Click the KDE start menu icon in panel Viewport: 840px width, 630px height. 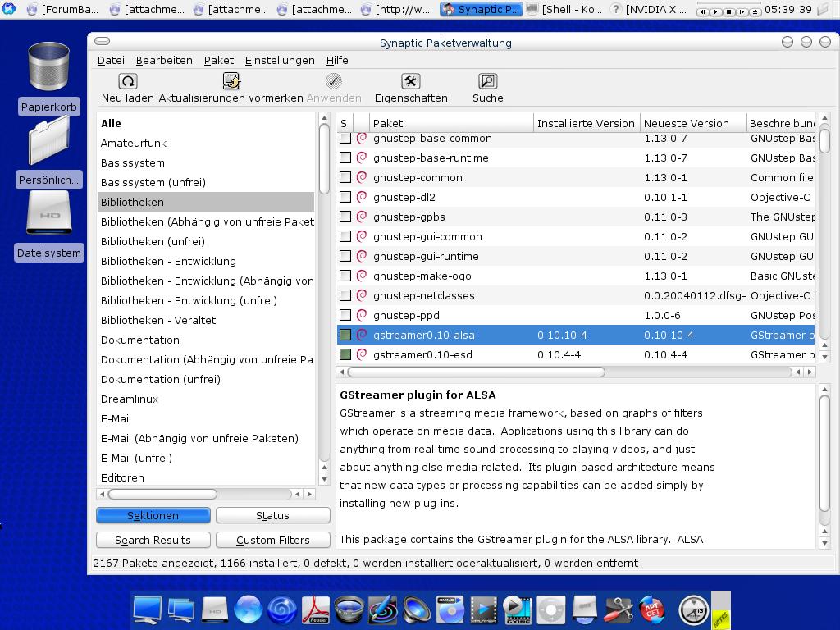(x=9, y=8)
